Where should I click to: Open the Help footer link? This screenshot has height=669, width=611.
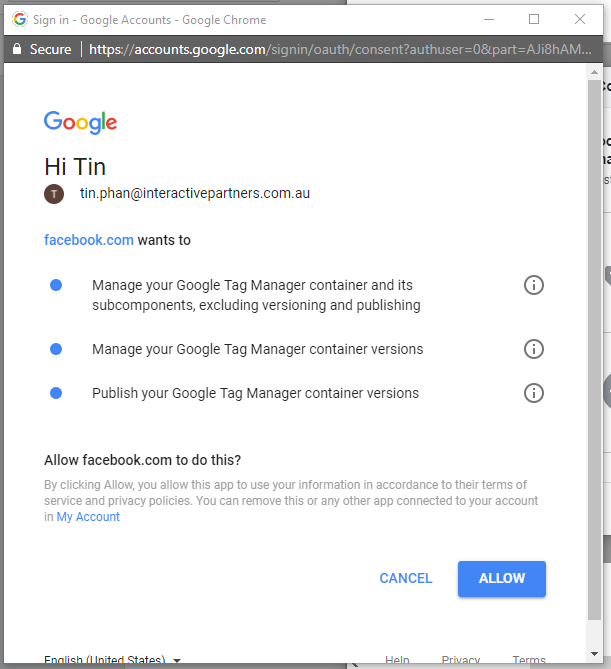[397, 660]
